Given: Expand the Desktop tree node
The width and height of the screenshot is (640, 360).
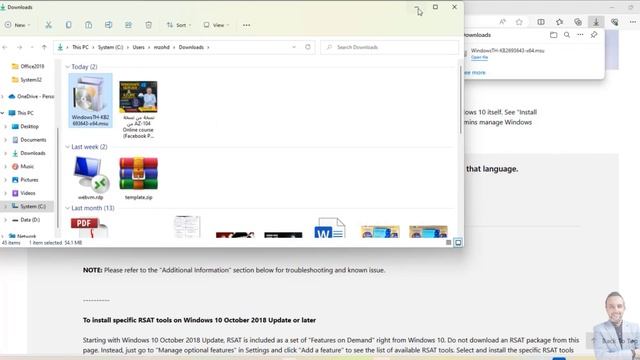Looking at the screenshot, I should [5, 127].
